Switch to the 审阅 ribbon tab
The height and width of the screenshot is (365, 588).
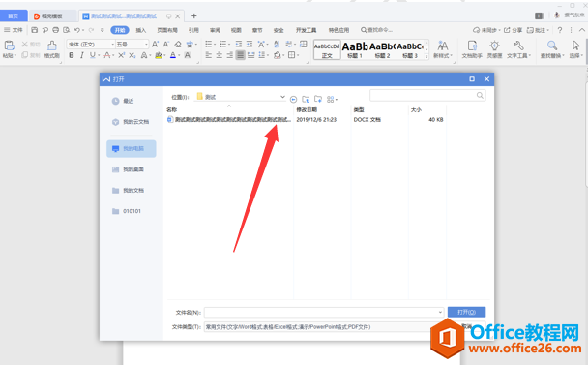[215, 30]
